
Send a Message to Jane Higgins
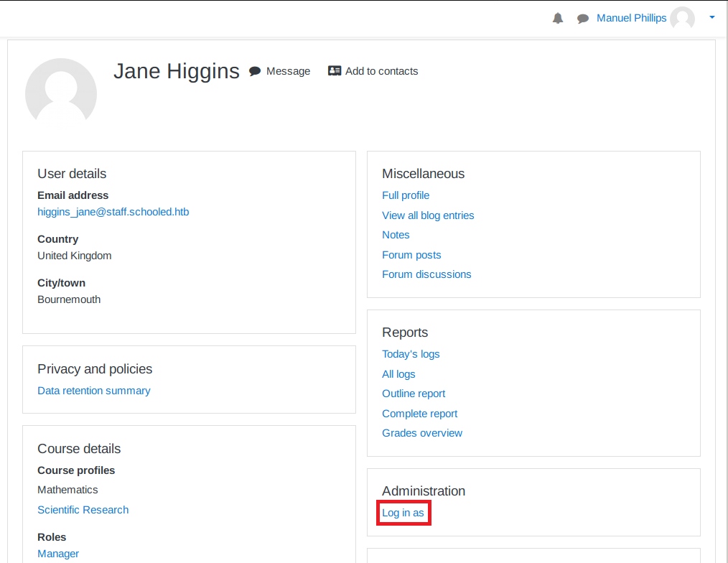[x=280, y=71]
